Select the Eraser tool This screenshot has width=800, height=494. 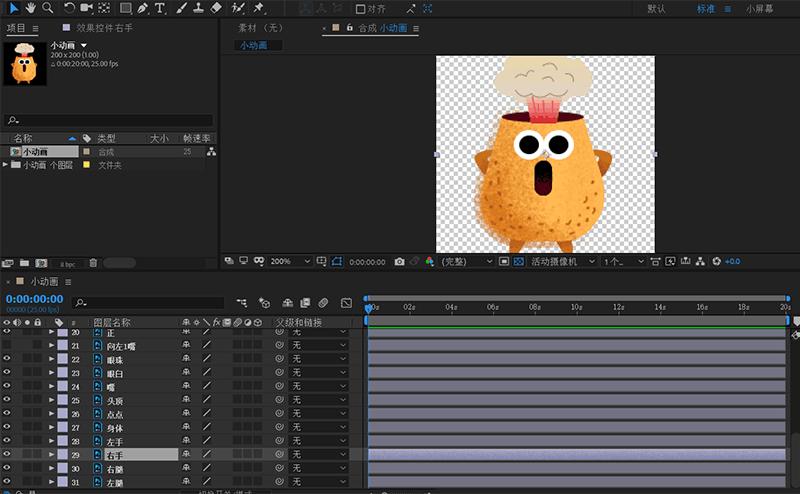tap(216, 8)
